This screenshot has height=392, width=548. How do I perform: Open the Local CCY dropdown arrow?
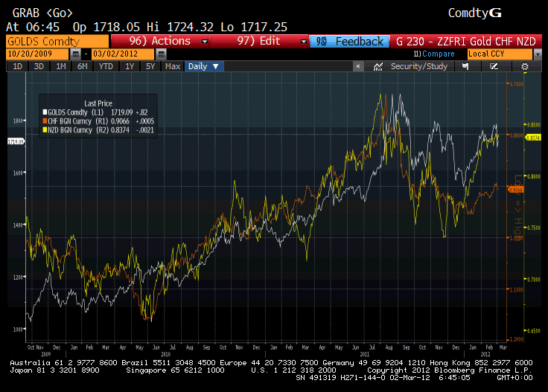coord(538,54)
